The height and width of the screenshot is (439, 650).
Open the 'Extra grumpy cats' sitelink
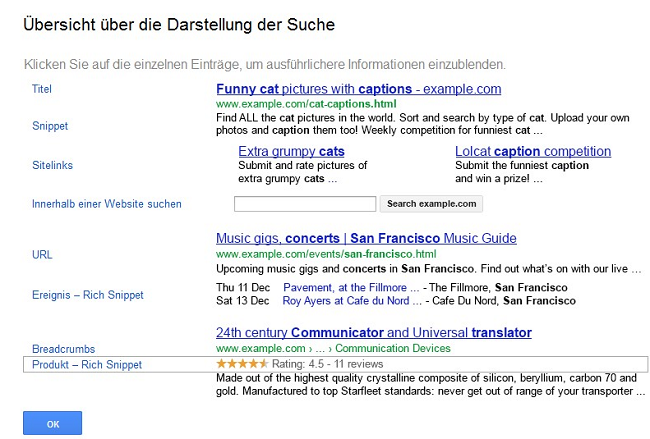pyautogui.click(x=291, y=151)
